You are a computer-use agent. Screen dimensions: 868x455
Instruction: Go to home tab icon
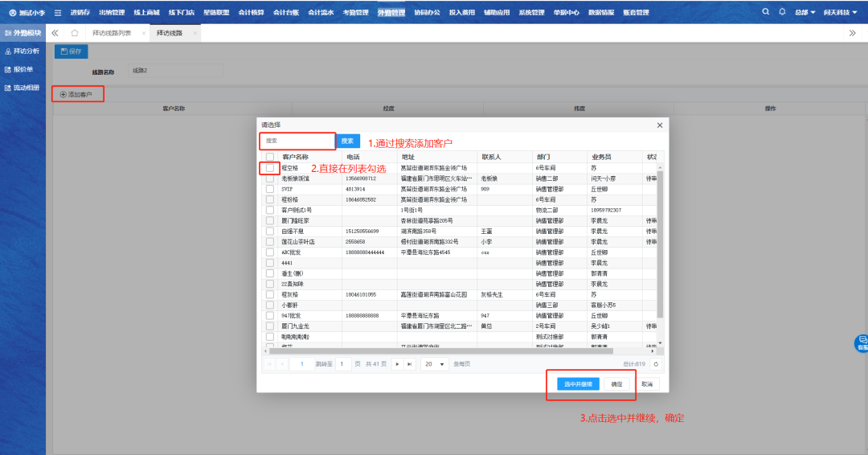pos(74,33)
